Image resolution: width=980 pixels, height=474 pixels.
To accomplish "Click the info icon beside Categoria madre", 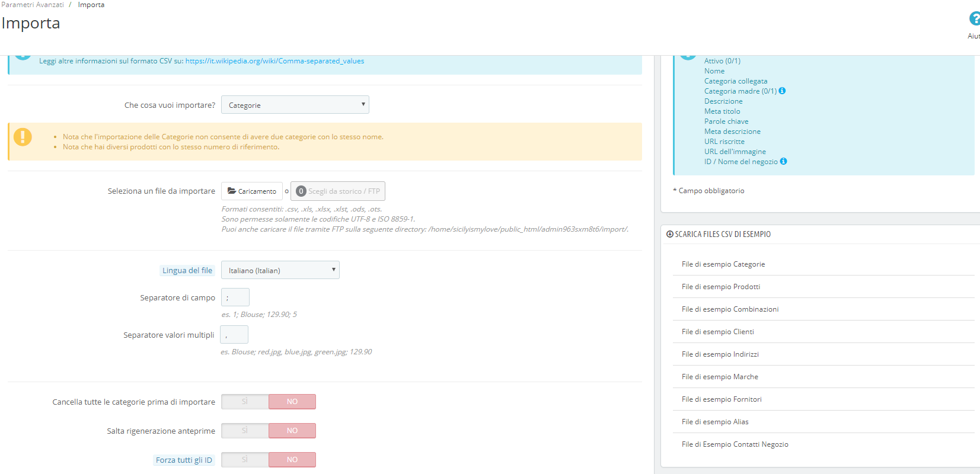I will 782,91.
